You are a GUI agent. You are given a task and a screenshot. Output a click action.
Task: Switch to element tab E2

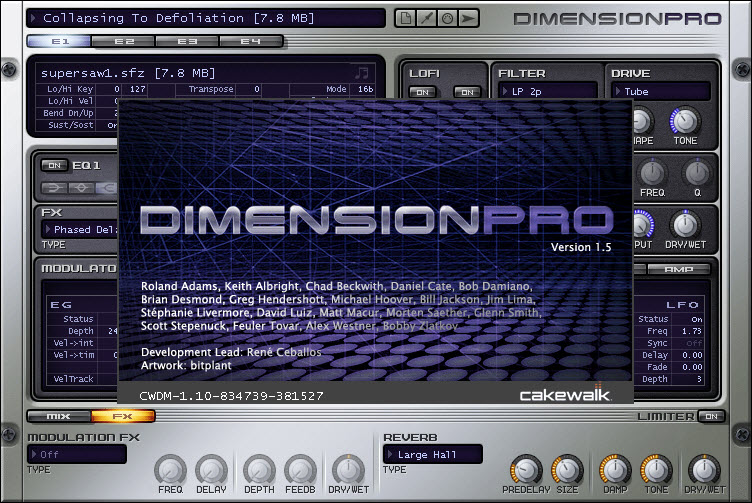coord(123,41)
